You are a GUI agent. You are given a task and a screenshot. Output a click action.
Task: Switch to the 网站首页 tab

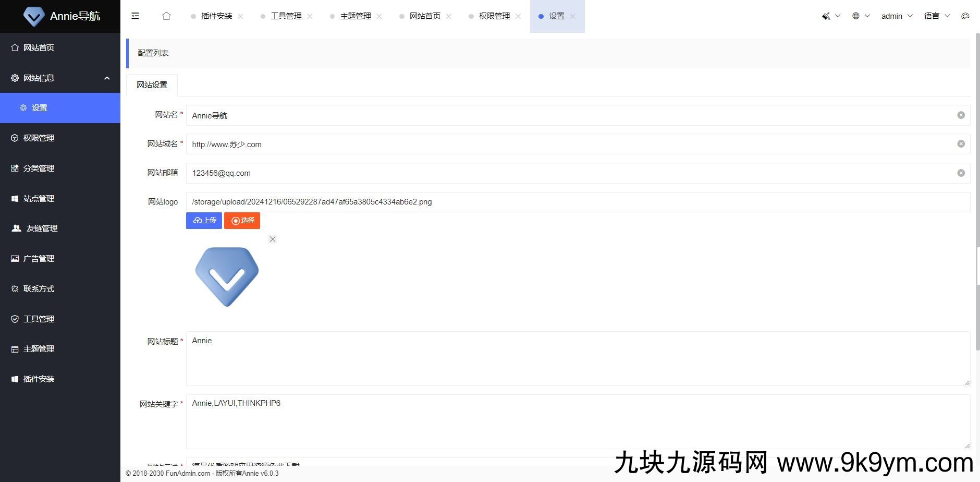pyautogui.click(x=425, y=16)
